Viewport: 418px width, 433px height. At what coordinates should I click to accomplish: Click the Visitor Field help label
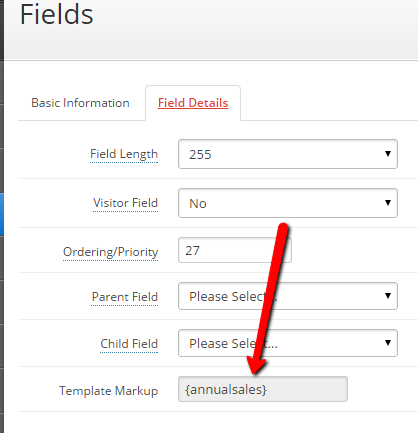[125, 203]
